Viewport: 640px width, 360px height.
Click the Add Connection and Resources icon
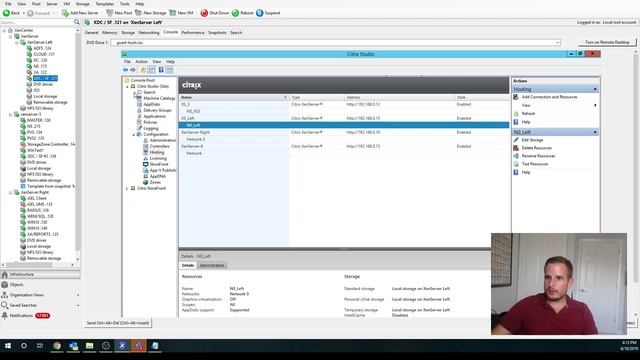click(516, 97)
